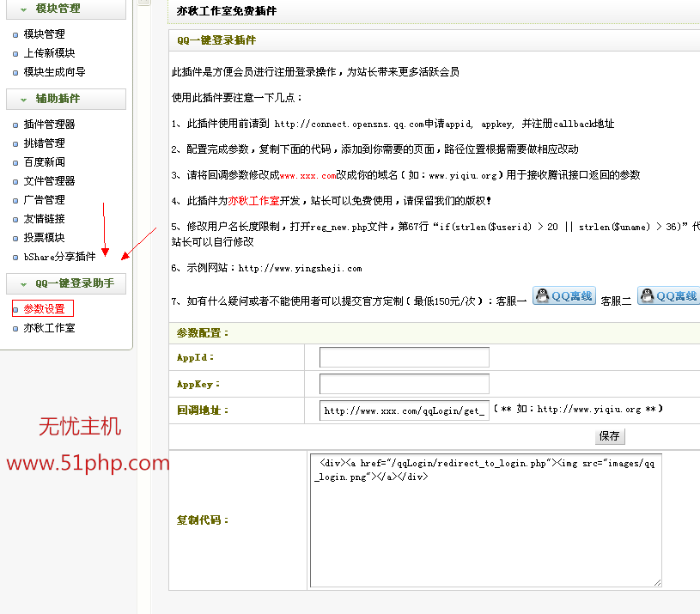Click the AppId input field
Screen dimensions: 700x614
point(404,357)
